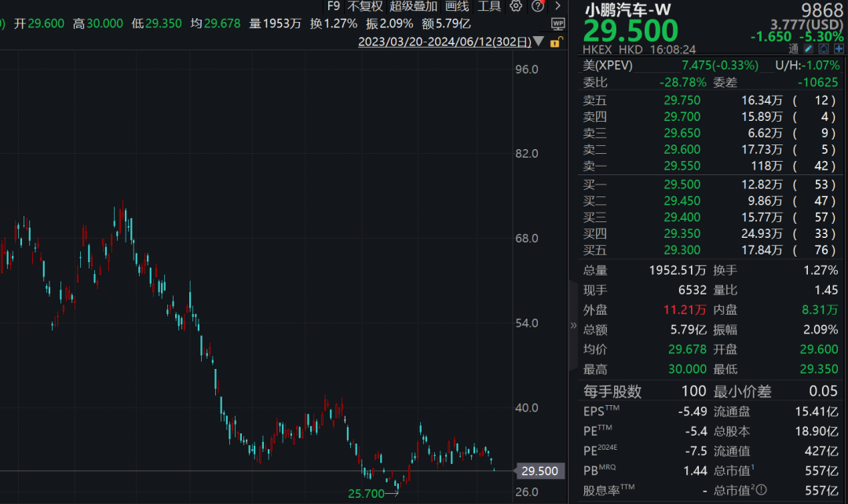Click the 总量 value 1952.51万

click(x=678, y=270)
